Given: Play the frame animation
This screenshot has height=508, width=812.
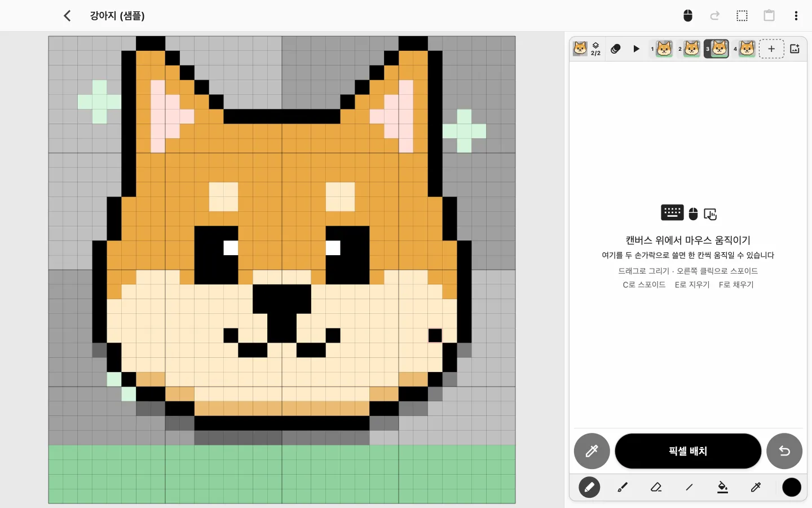Looking at the screenshot, I should [637, 49].
